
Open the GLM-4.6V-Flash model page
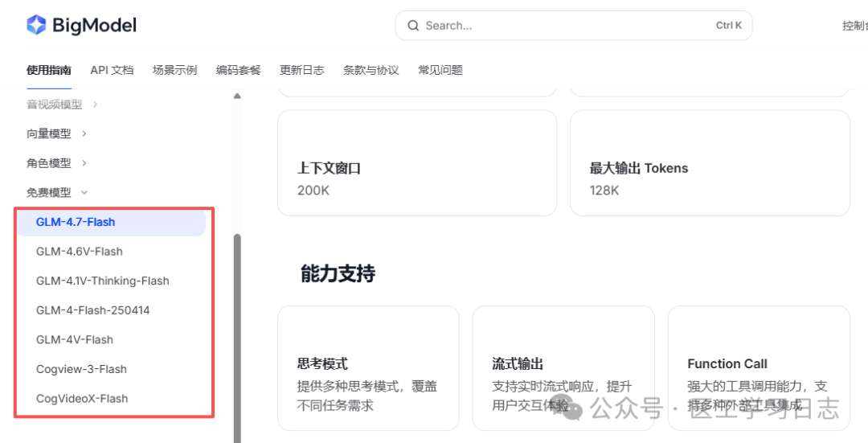(x=79, y=252)
